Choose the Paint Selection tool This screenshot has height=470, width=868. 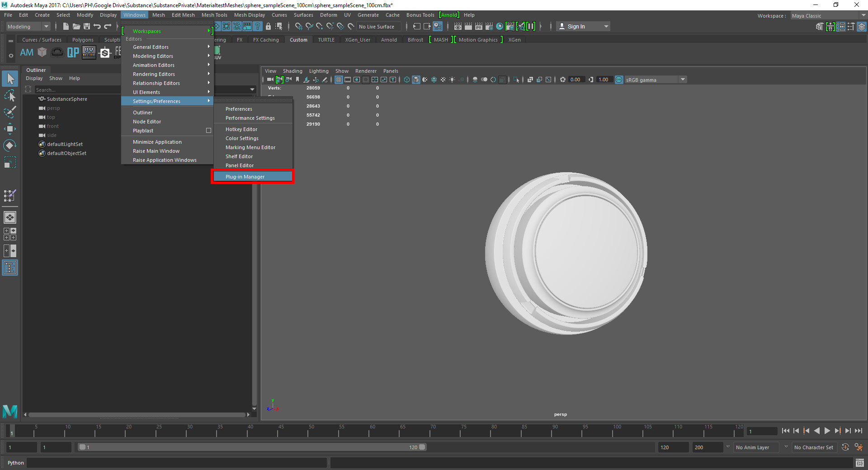coord(10,112)
